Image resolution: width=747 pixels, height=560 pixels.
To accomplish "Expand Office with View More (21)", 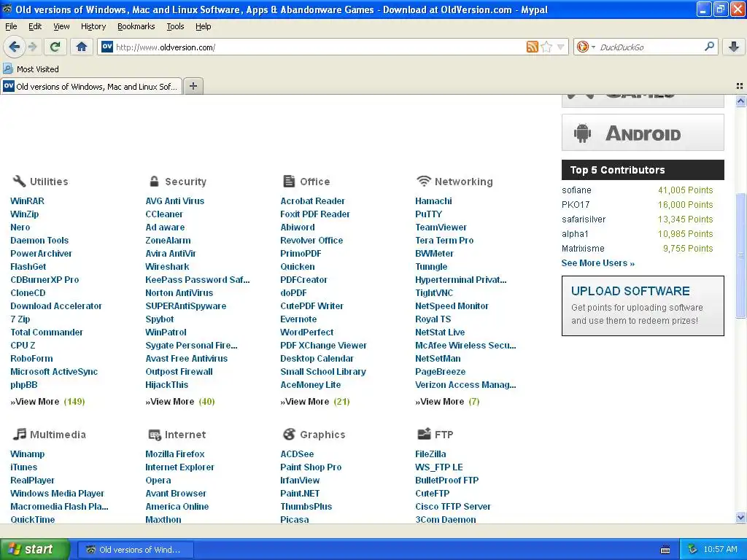I will click(315, 402).
